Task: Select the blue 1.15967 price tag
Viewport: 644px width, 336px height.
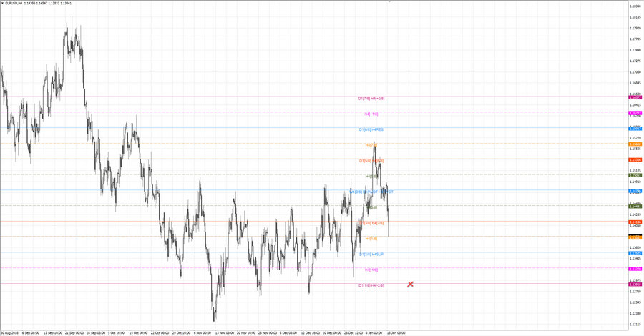Action: [635, 129]
